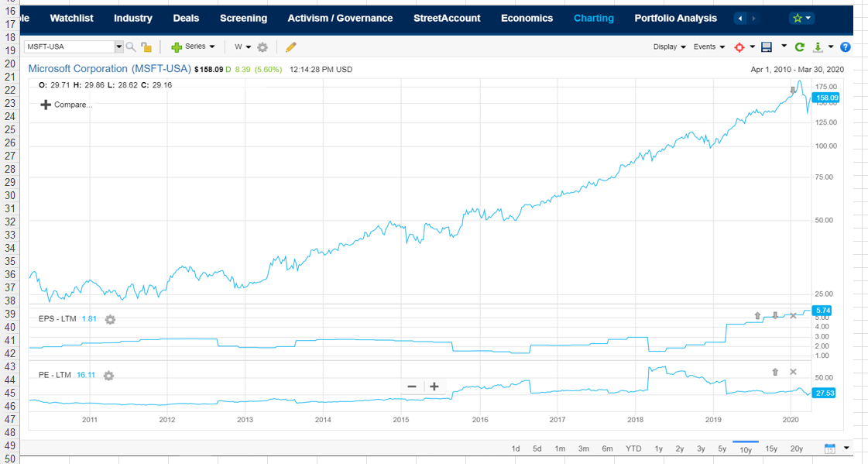This screenshot has height=464, width=868.
Task: Set chart range to 6m
Action: point(607,449)
